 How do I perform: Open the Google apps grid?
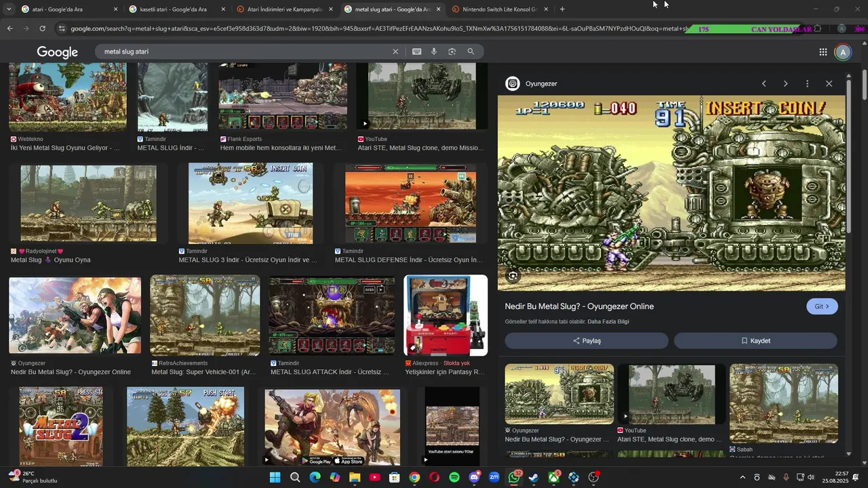point(823,52)
